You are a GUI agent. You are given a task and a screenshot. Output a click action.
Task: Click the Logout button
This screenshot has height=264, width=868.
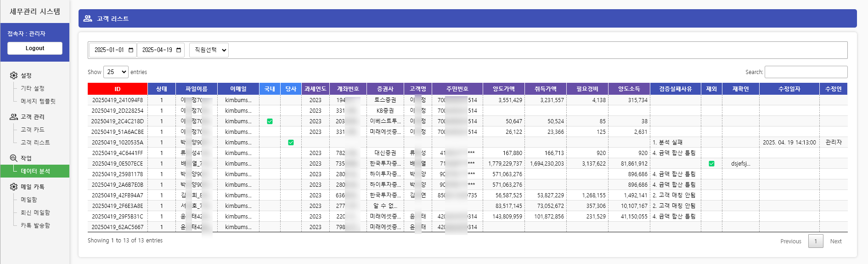point(35,48)
